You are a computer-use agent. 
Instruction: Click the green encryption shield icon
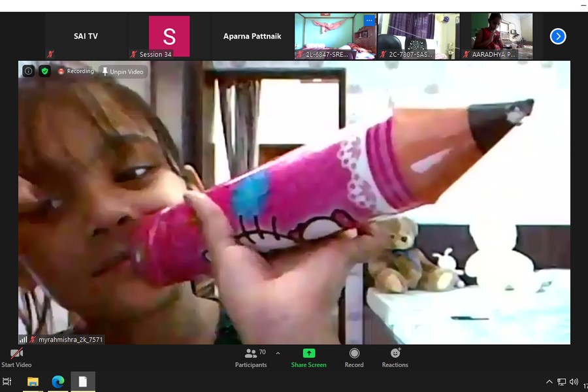(x=44, y=71)
